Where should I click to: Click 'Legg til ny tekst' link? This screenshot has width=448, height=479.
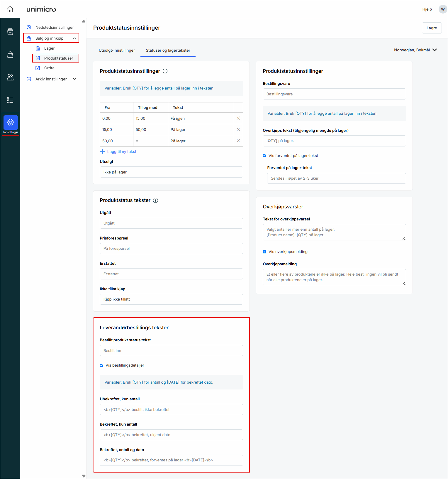[121, 152]
